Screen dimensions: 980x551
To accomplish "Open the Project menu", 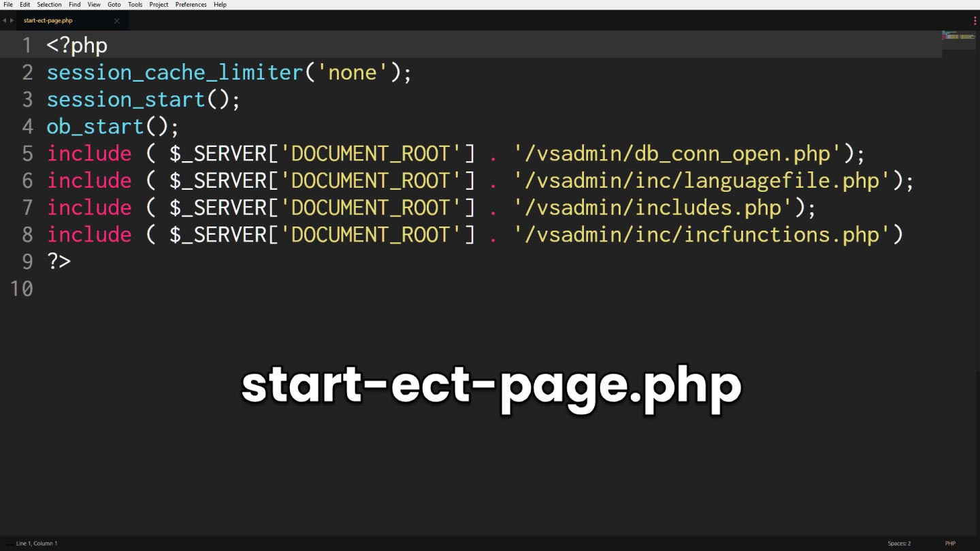I will coord(159,5).
